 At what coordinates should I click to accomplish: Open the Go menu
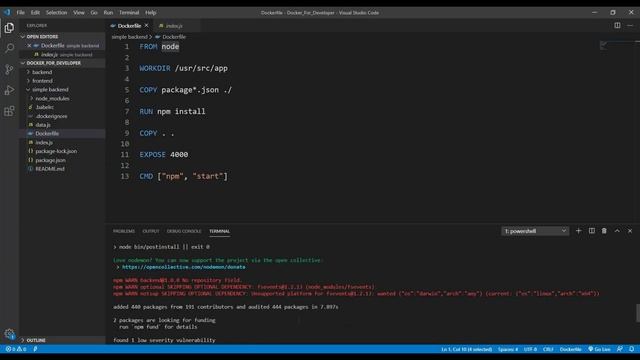[x=94, y=12]
